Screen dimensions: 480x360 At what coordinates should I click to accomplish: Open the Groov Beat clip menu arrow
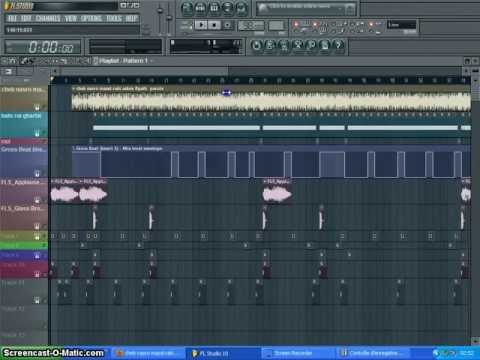(74, 148)
